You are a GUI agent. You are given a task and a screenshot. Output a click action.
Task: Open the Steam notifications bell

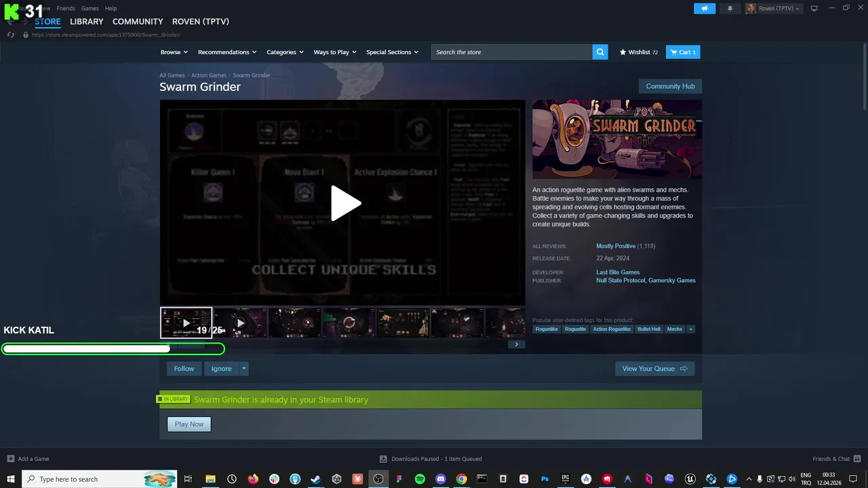(x=730, y=9)
